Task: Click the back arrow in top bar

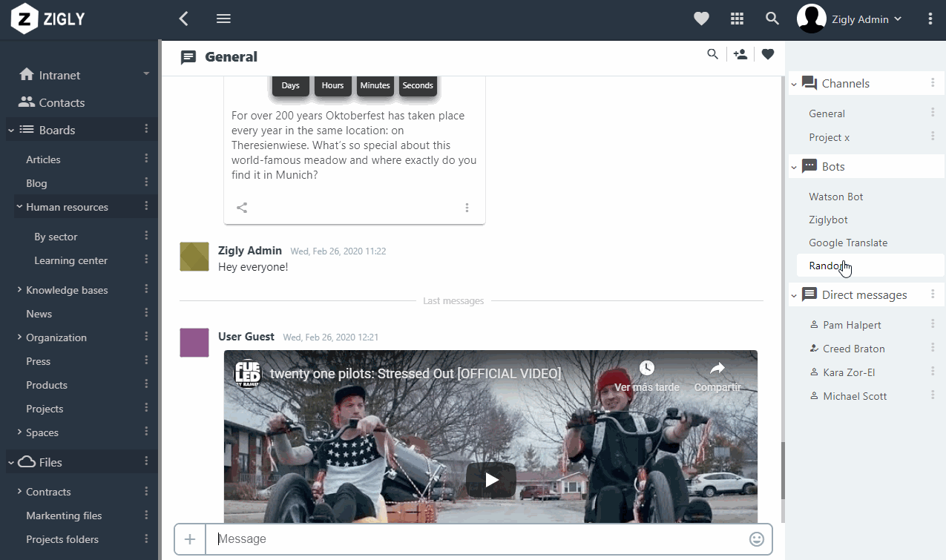Action: [183, 19]
